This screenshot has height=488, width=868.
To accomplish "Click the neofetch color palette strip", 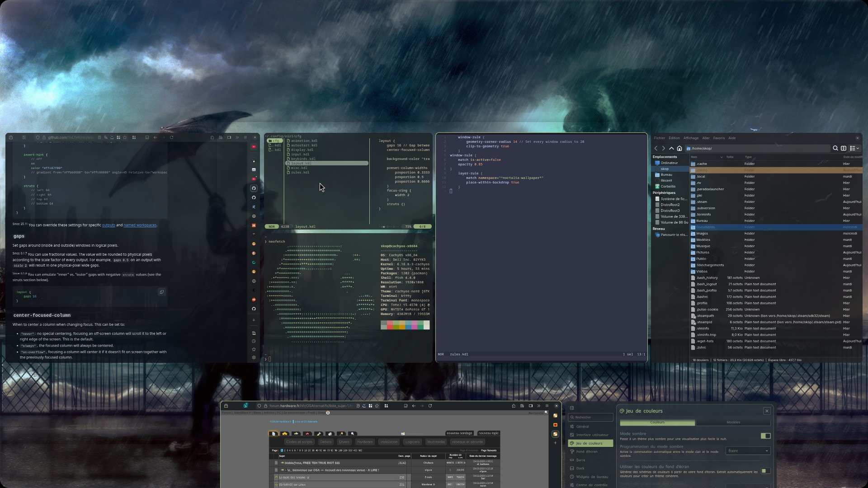I will coord(405,325).
